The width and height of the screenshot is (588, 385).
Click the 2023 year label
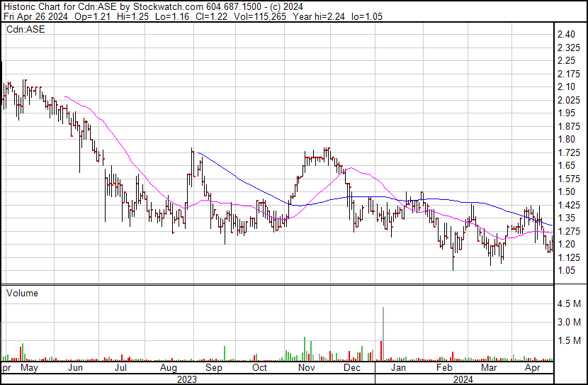[187, 379]
